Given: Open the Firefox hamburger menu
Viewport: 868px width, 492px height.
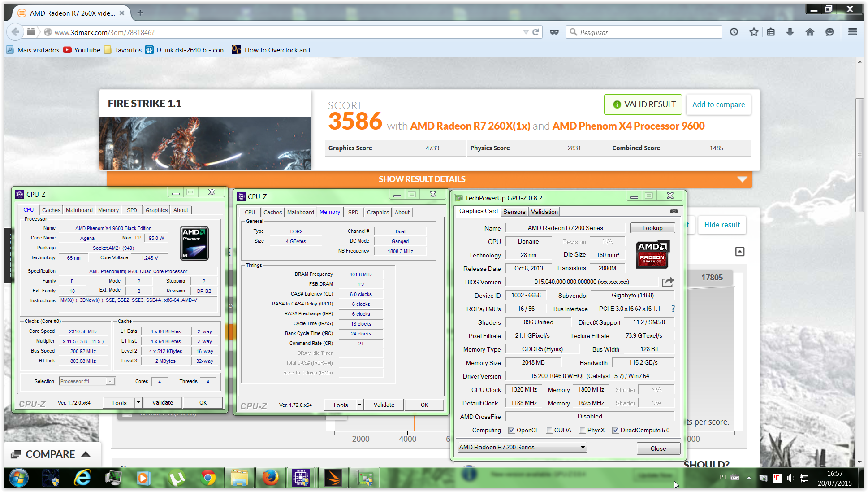Looking at the screenshot, I should coord(853,32).
